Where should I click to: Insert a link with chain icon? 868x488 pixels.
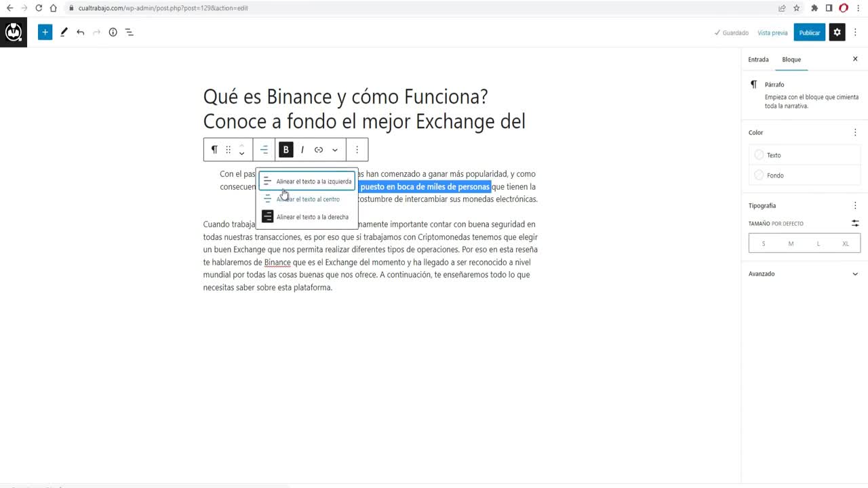[319, 150]
